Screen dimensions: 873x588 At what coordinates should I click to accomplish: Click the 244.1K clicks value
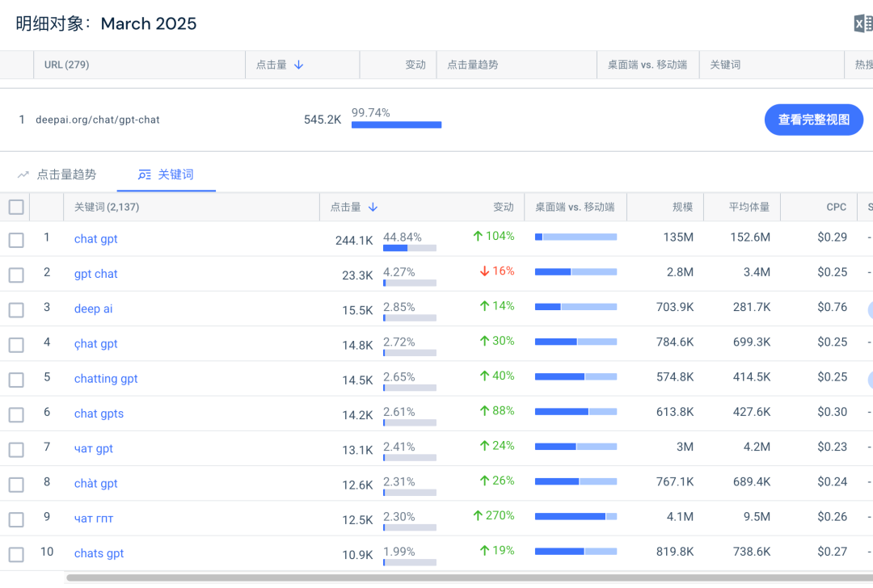pyautogui.click(x=354, y=241)
